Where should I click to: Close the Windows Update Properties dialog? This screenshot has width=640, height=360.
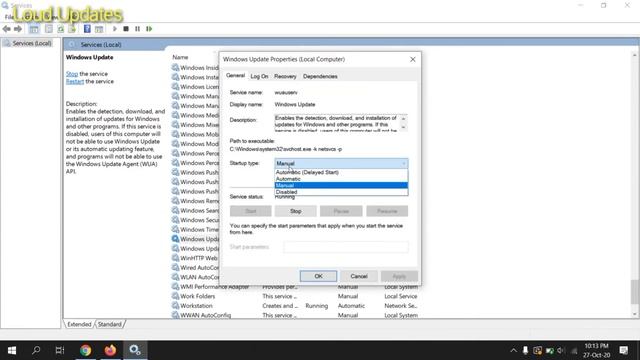413,60
